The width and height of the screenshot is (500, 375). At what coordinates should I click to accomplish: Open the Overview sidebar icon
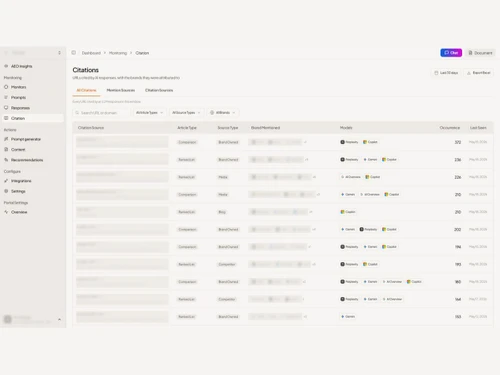tap(6, 212)
